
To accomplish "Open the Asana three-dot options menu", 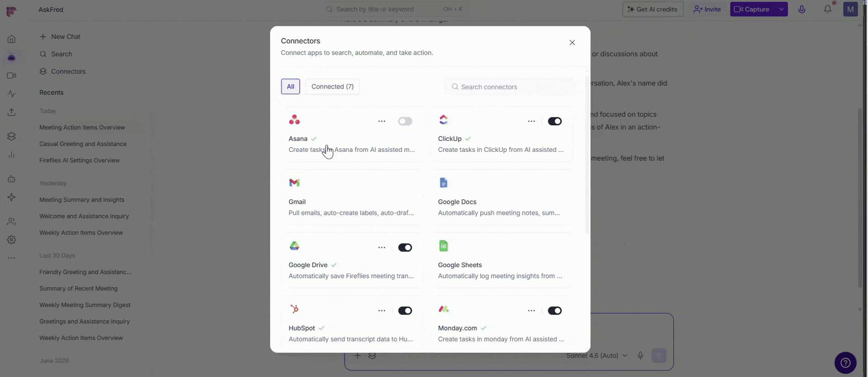I will pyautogui.click(x=382, y=121).
